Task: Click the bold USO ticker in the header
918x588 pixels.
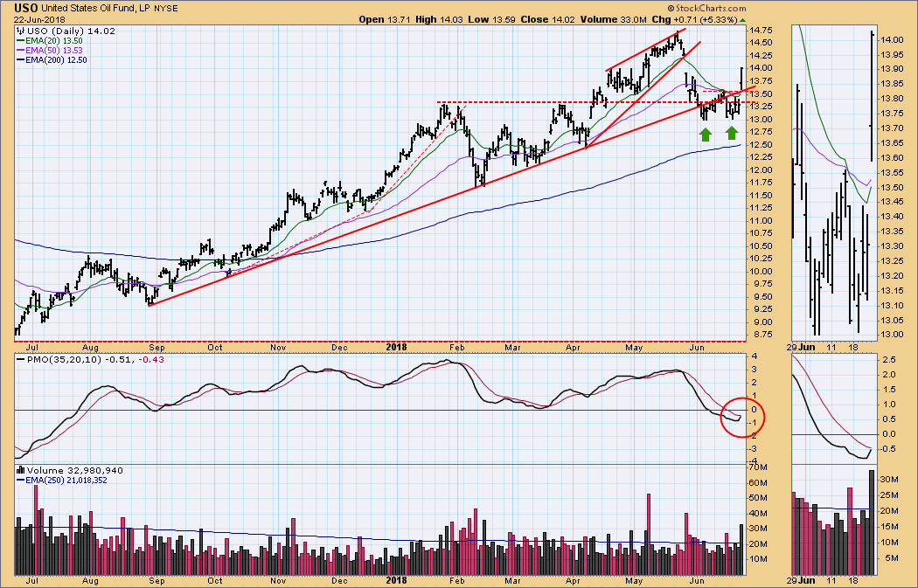Action: tap(26, 8)
